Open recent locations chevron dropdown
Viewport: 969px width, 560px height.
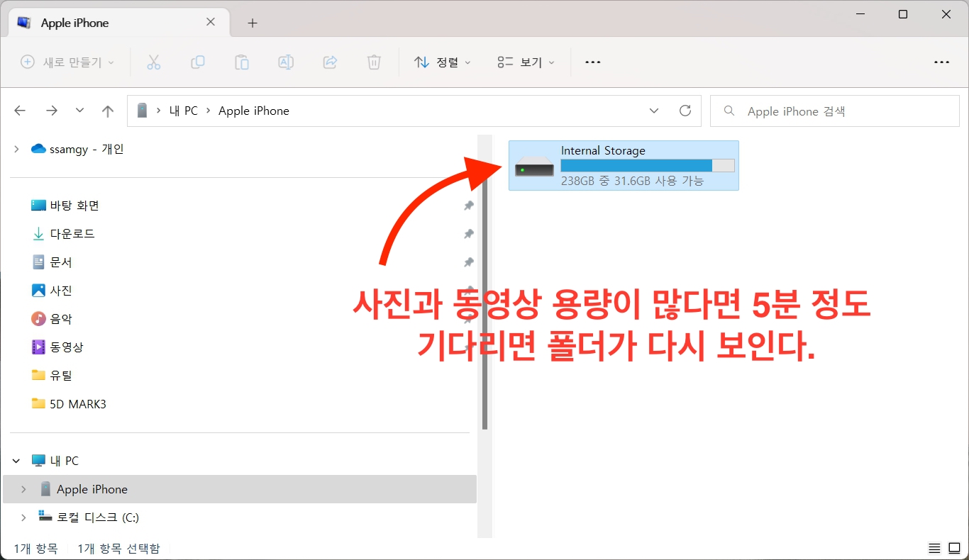click(79, 111)
